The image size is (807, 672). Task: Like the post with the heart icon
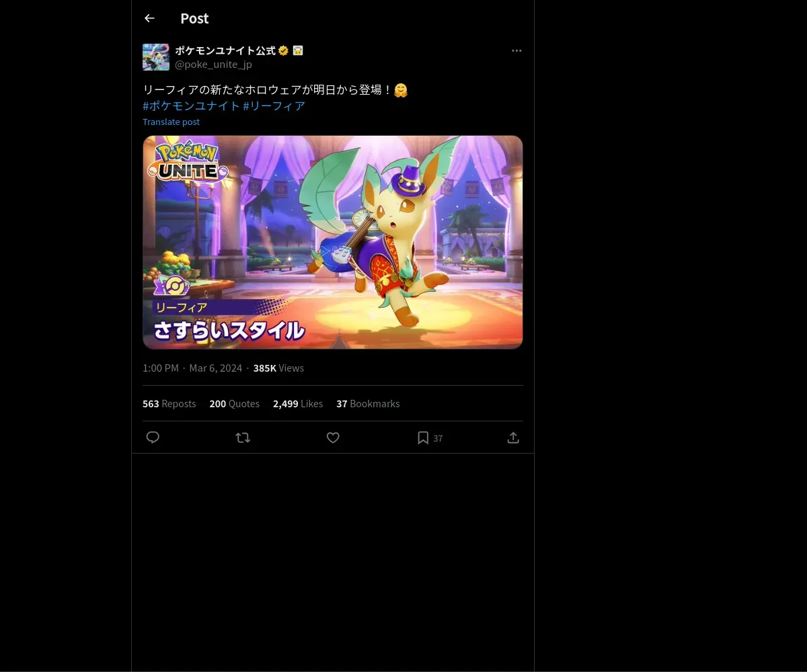click(333, 437)
